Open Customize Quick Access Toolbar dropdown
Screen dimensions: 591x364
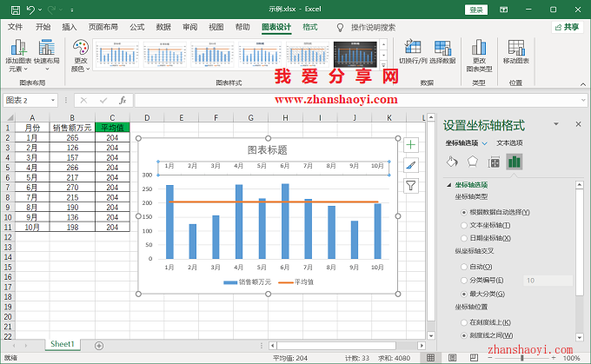pos(71,10)
